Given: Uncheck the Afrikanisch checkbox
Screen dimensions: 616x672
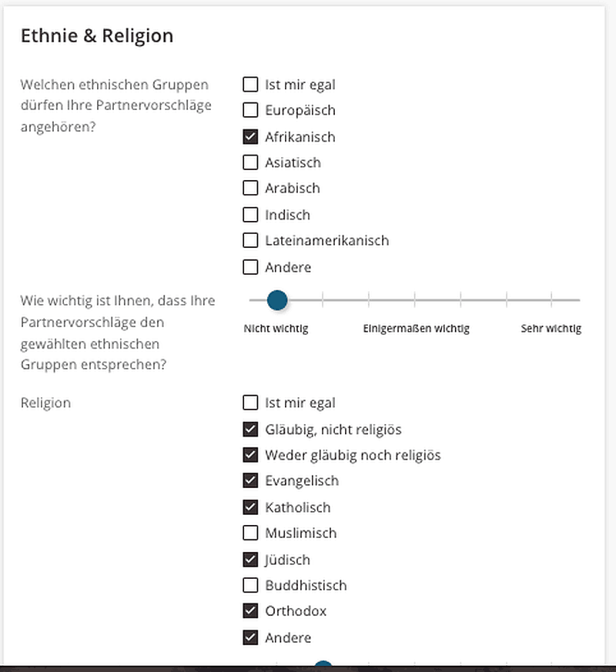Looking at the screenshot, I should click(250, 137).
